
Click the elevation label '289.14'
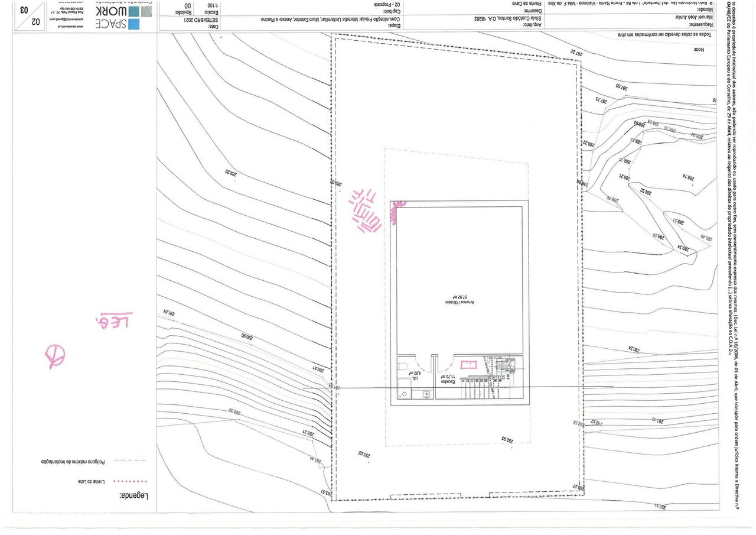click(x=689, y=176)
